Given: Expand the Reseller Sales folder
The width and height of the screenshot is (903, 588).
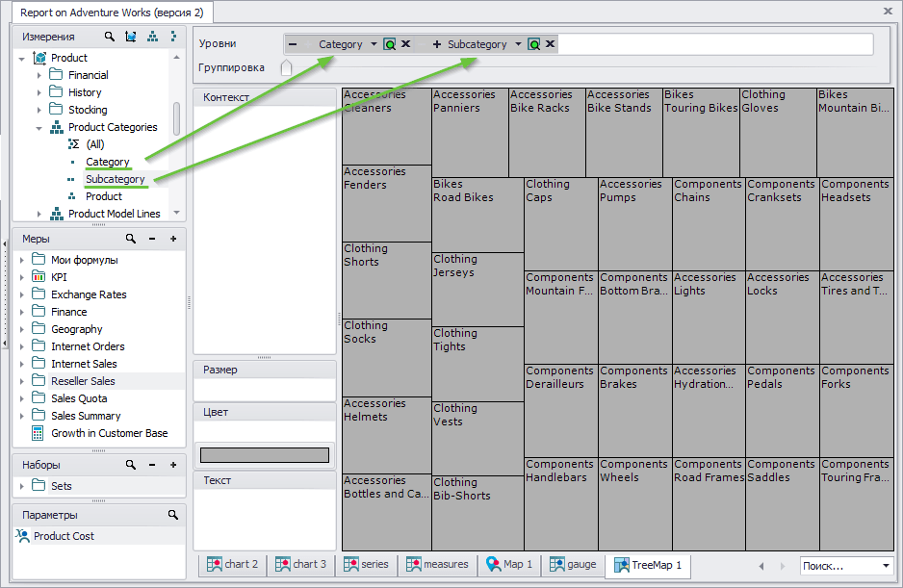Looking at the screenshot, I should [22, 381].
